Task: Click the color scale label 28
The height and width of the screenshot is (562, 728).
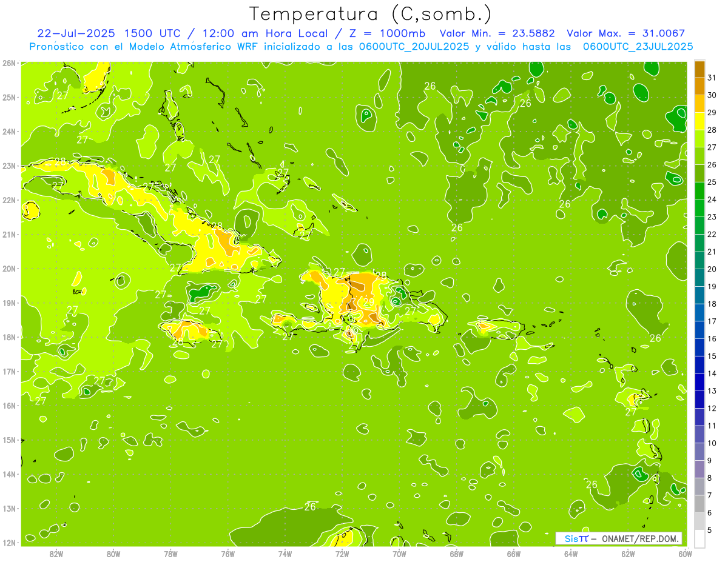Action: pos(712,130)
